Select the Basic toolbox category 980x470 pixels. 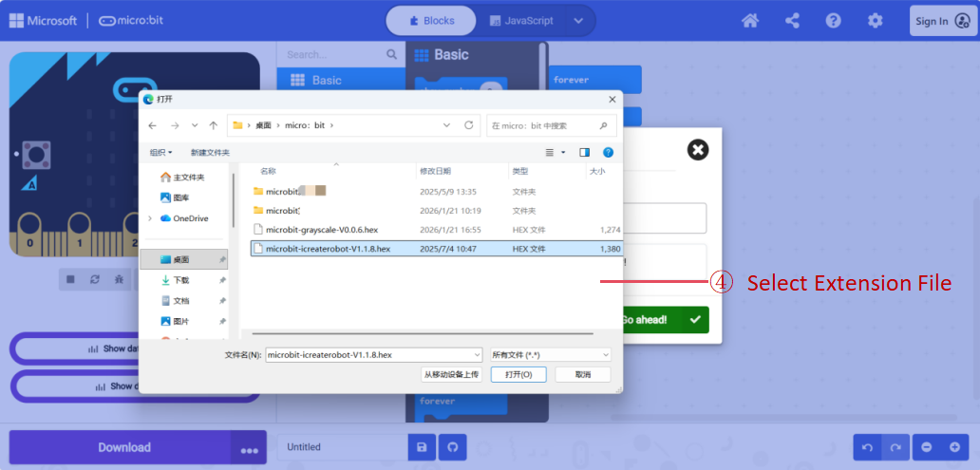(341, 80)
